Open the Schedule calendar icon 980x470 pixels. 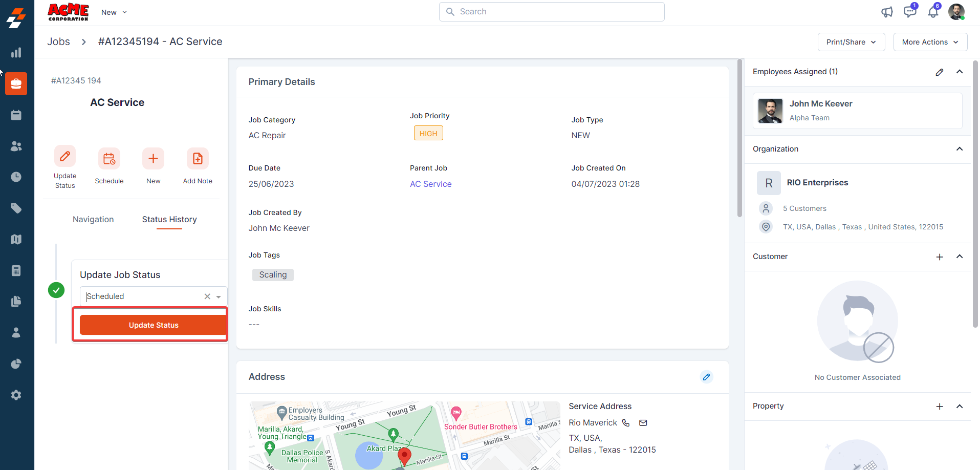(109, 159)
